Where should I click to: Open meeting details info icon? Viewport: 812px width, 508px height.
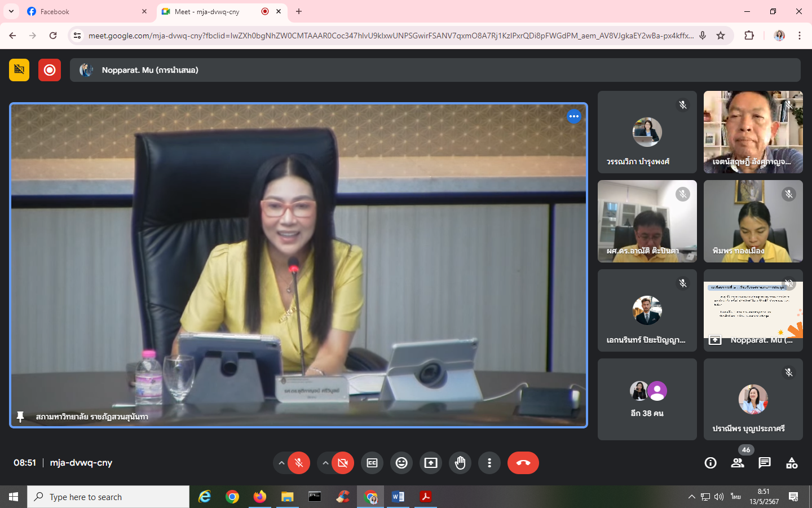coord(710,463)
